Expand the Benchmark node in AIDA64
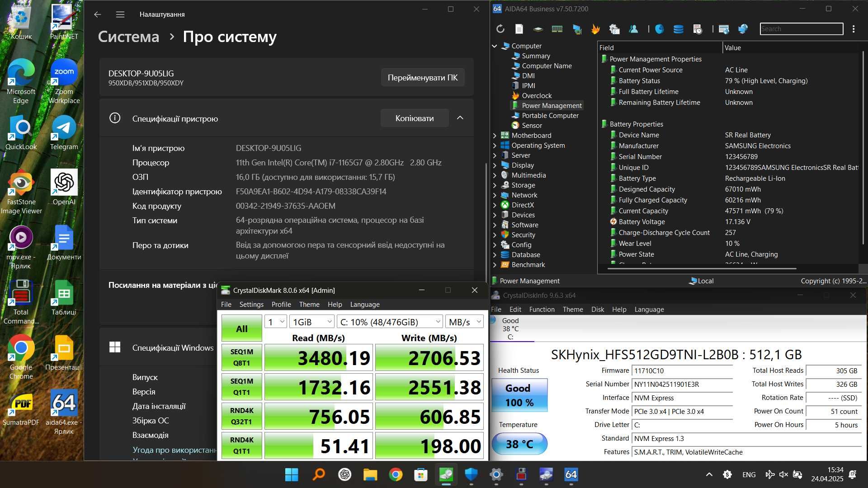This screenshot has width=868, height=488. pyautogui.click(x=495, y=265)
